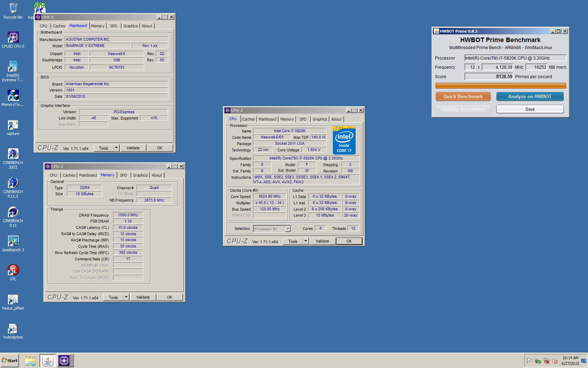
Task: Click the BIOS Date 01/06/2015 value
Action: [117, 97]
